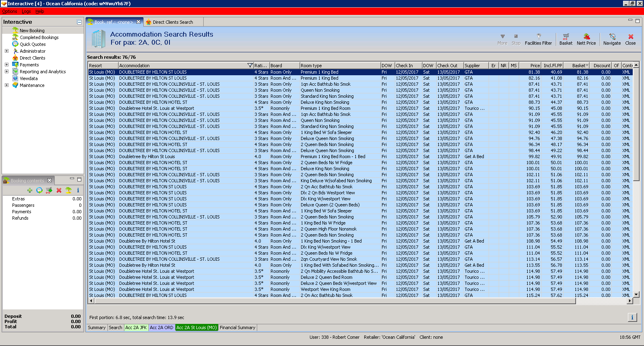The image size is (644, 346).
Task: Add selection to Basket via cart icon
Action: (566, 36)
